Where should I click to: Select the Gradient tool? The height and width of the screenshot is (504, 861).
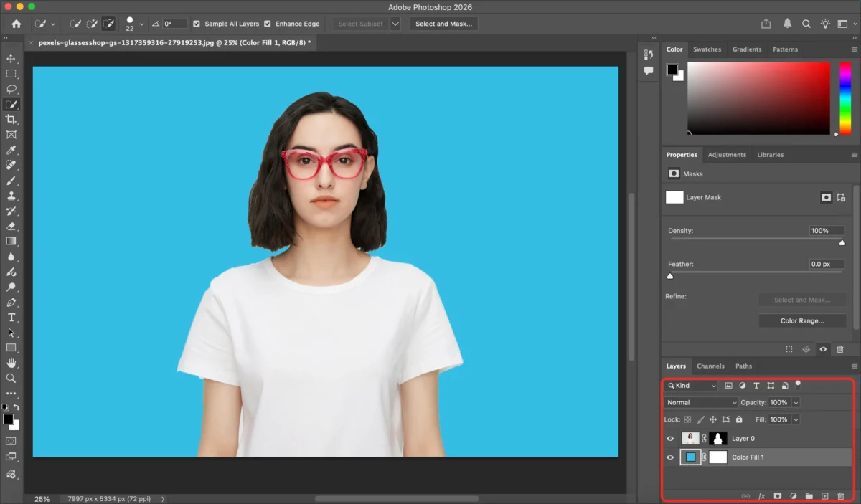(x=11, y=241)
